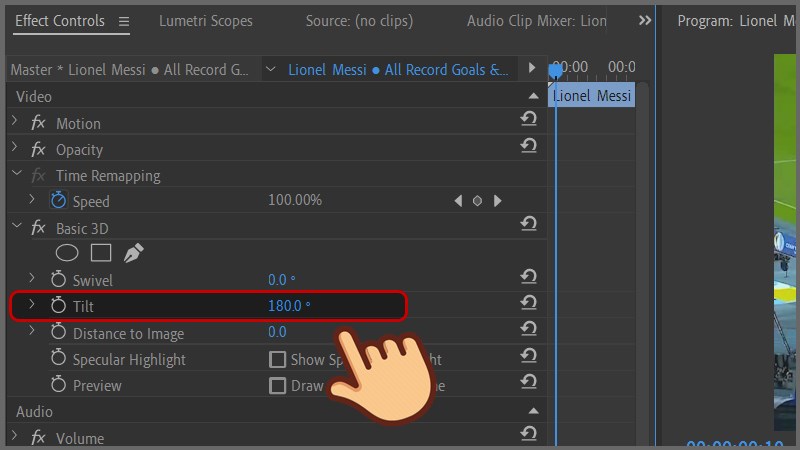Switch to the Audio Clip Mixer tab
The height and width of the screenshot is (450, 800).
pos(537,21)
